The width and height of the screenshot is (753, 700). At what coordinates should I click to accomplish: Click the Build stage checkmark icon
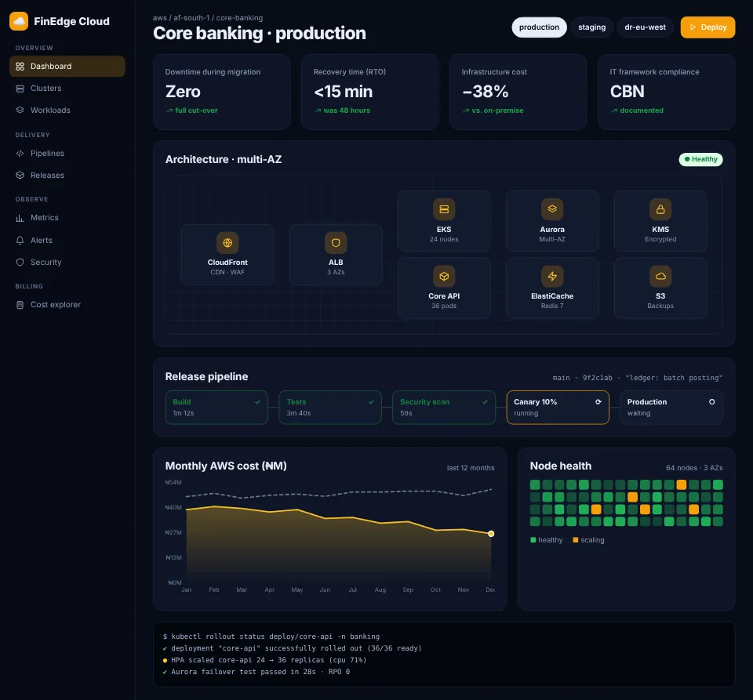pyautogui.click(x=257, y=402)
